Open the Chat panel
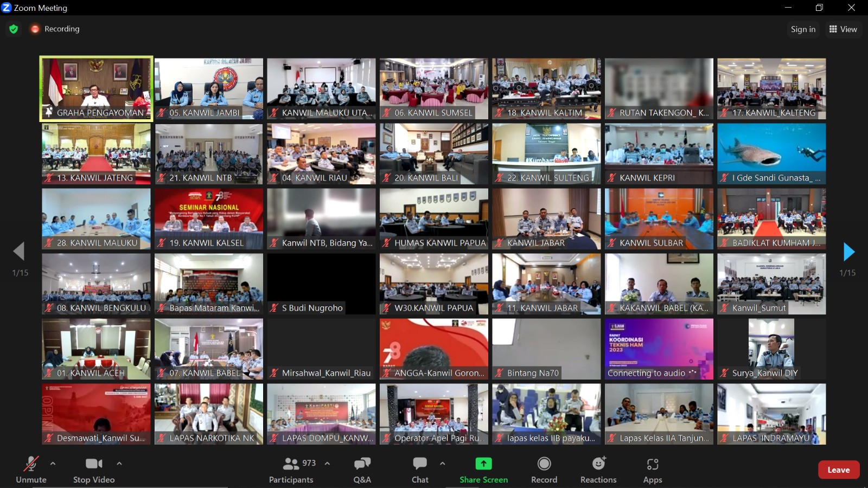 pos(420,470)
